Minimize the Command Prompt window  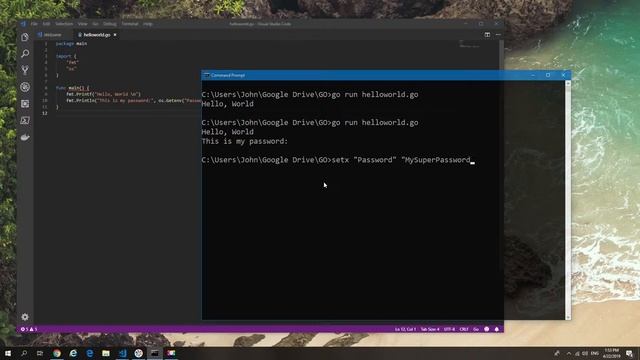click(533, 75)
